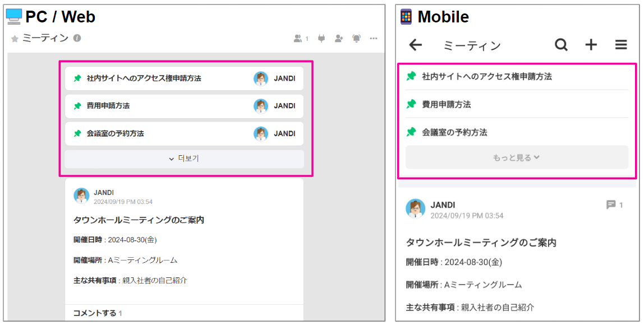
Task: Open pinned 費用申請方法 on PC
Action: tap(185, 106)
